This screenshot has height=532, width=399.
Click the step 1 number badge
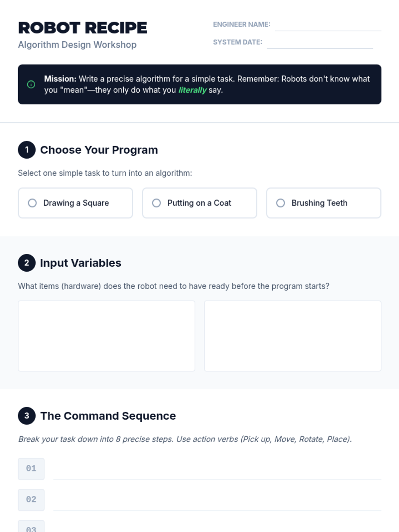point(27,150)
